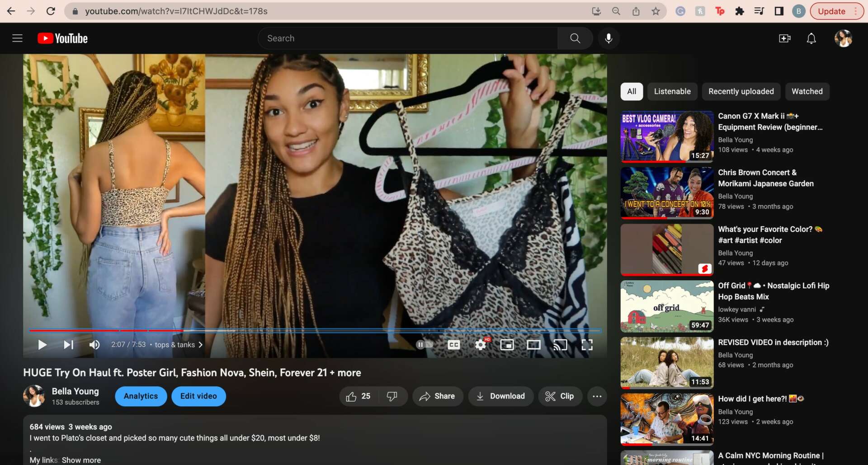Image resolution: width=868 pixels, height=465 pixels.
Task: Skip to next video
Action: click(x=68, y=345)
